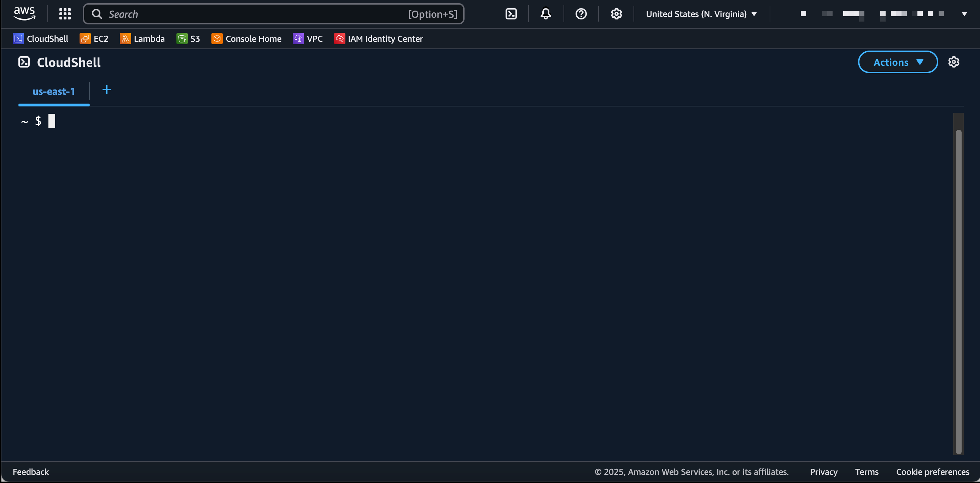
Task: Open the CloudShell favorite shortcut
Action: point(40,39)
